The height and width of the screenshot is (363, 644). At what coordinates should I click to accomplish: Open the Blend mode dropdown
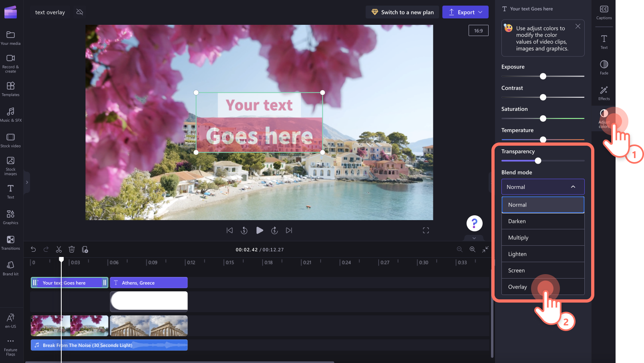[543, 187]
